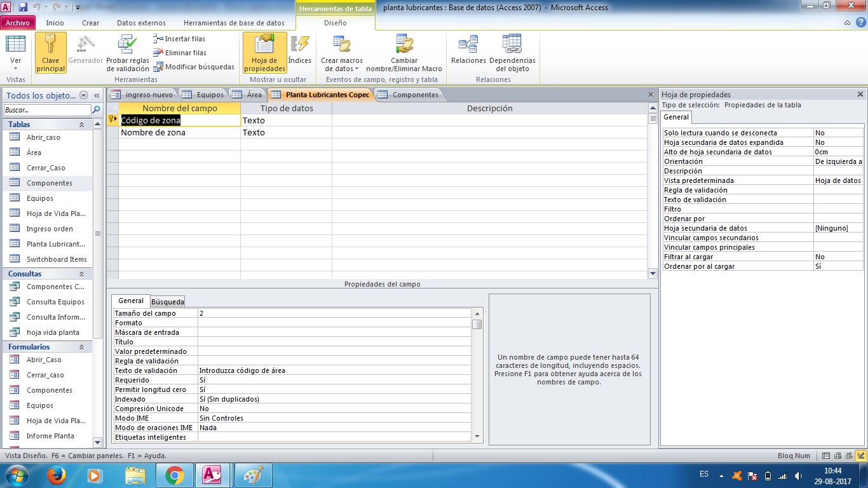Open the Windows Start button
This screenshot has width=868, height=488.
17,475
